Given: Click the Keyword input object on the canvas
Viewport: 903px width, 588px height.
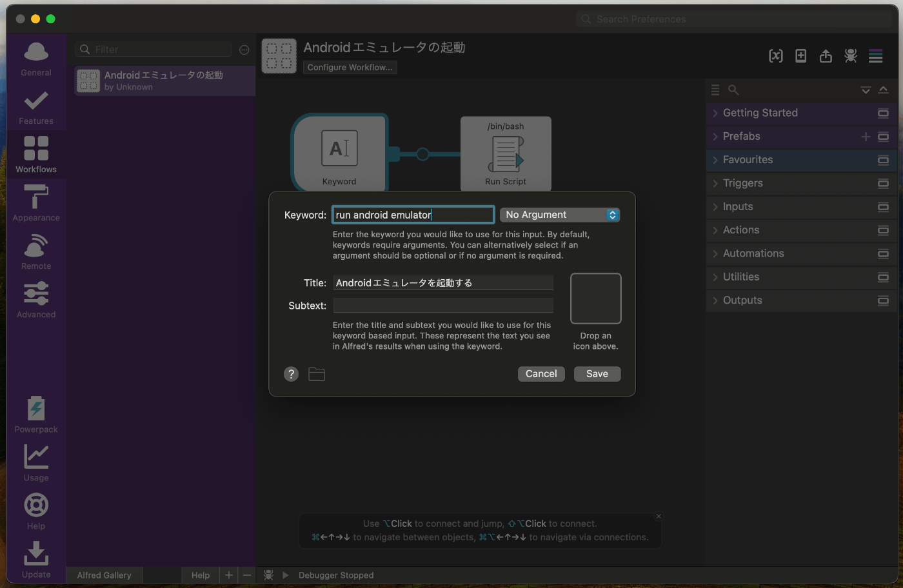Looking at the screenshot, I should point(339,153).
